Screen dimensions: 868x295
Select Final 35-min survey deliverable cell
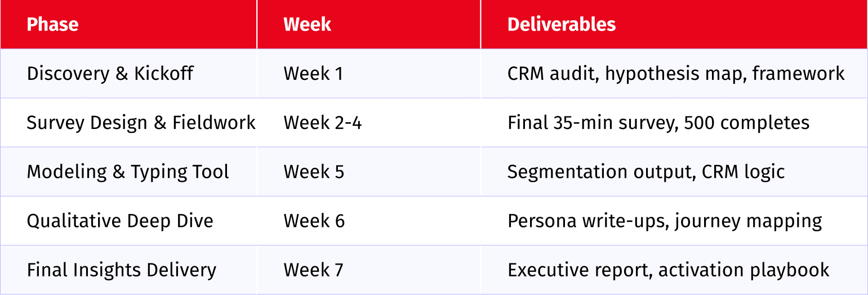[x=674, y=123]
